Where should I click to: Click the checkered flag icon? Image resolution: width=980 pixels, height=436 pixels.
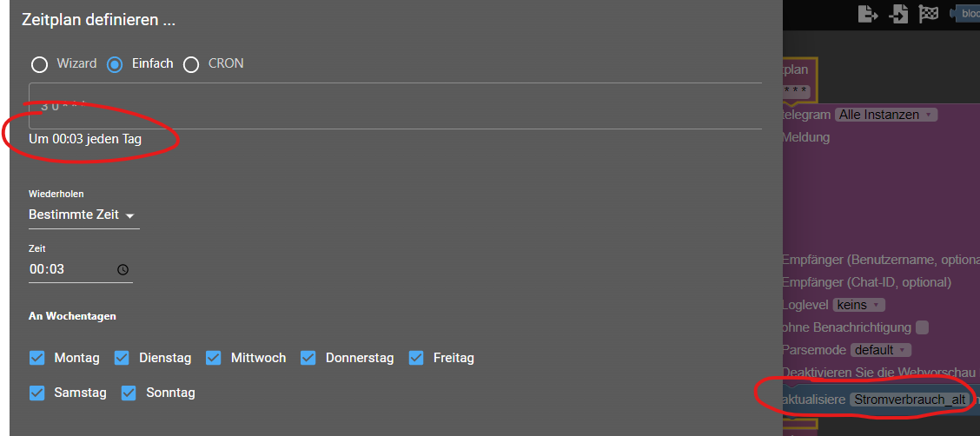click(929, 13)
